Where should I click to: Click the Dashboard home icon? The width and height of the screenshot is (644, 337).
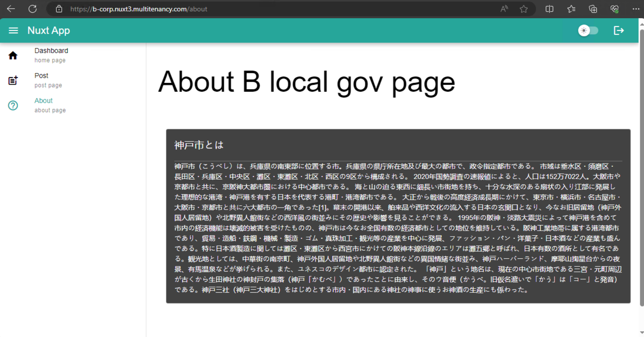pos(13,56)
